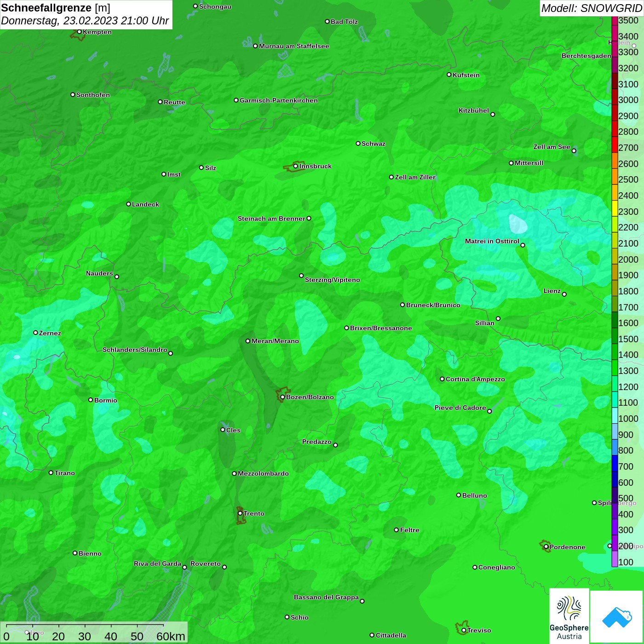The image size is (644, 644).
Task: Click the 1300 m legend color swatch
Action: 615,368
